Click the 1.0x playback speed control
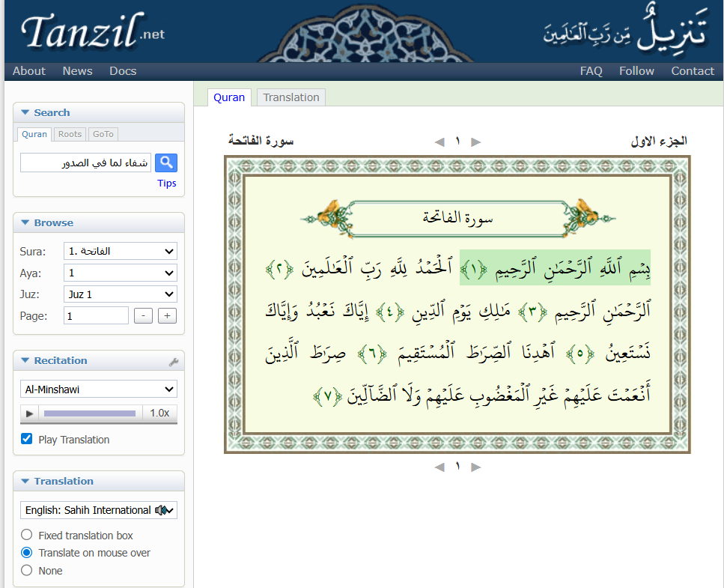Image resolution: width=724 pixels, height=588 pixels. (x=159, y=413)
